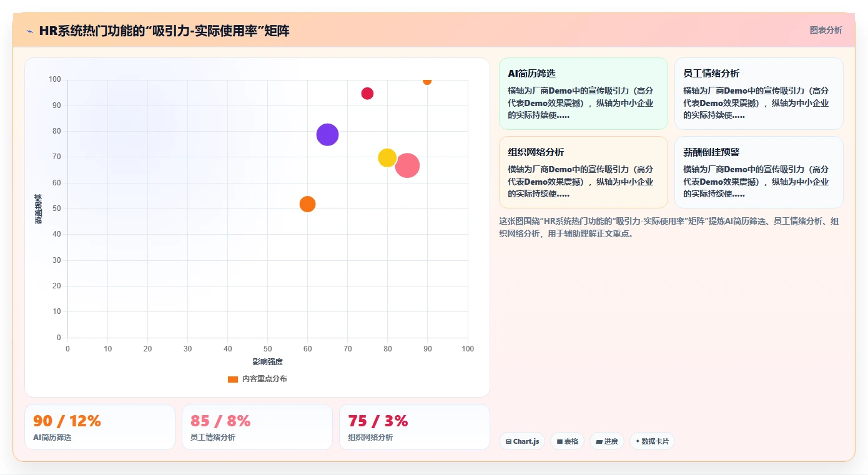
Task: Open the 薪酬倒挂预警 description card
Action: click(759, 172)
